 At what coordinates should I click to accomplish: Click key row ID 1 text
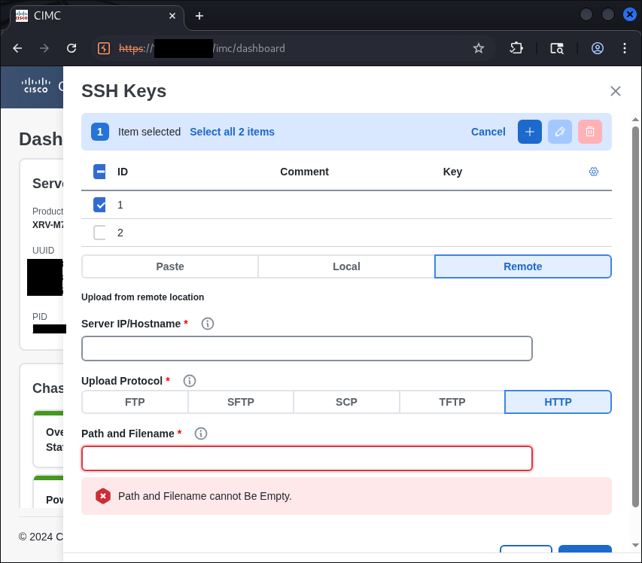[120, 205]
